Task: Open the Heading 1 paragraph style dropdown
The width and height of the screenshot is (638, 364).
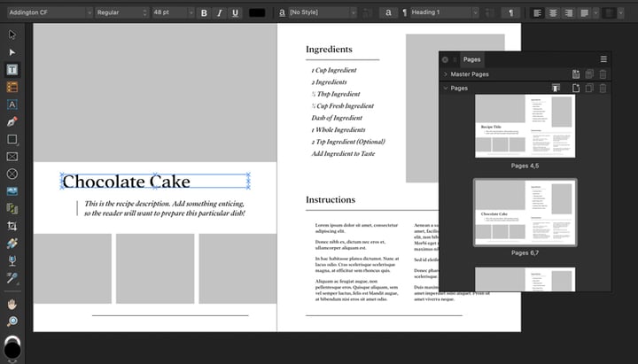Action: (444, 13)
